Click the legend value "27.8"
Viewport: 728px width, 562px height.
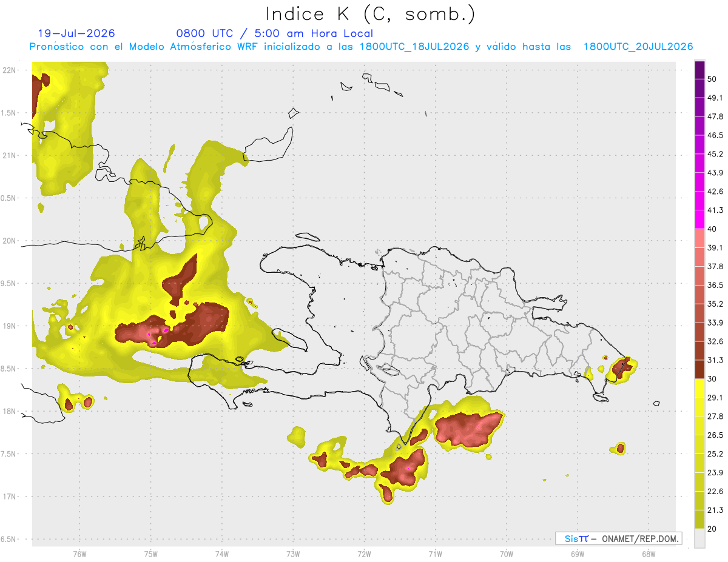pyautogui.click(x=715, y=416)
